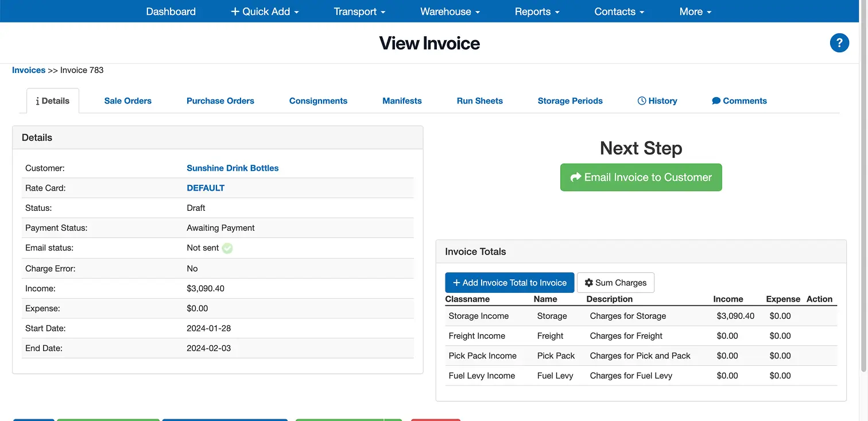Click the plus icon next to Quick Add

[x=234, y=11]
